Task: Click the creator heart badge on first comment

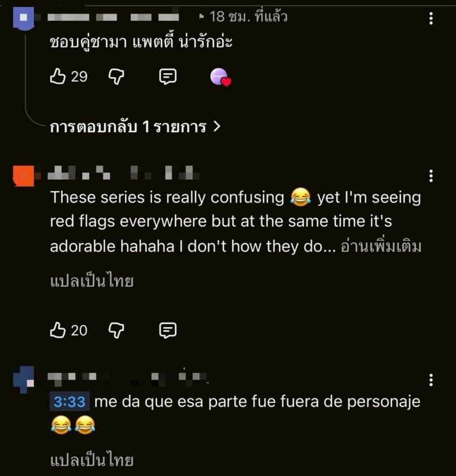Action: 220,77
